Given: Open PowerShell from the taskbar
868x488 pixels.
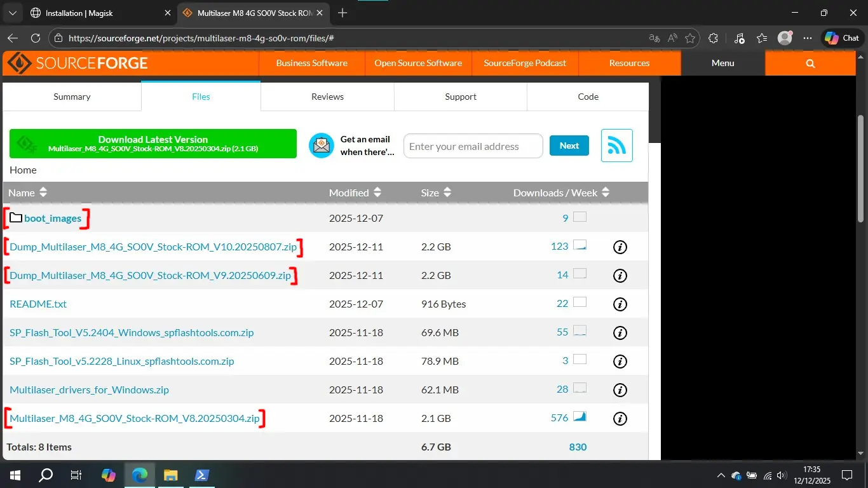Looking at the screenshot, I should pyautogui.click(x=202, y=475).
